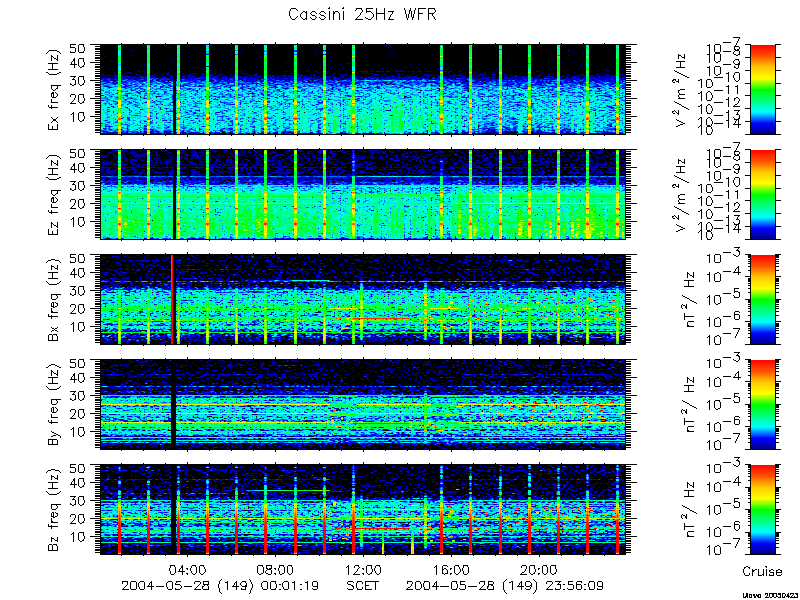Select the "Ex freq (Hz)" axis label
Viewport: 800px width, 600px height.
click(x=54, y=89)
